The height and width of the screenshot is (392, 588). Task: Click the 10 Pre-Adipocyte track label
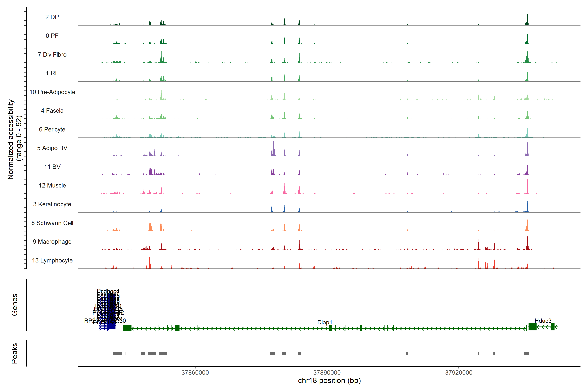52,92
